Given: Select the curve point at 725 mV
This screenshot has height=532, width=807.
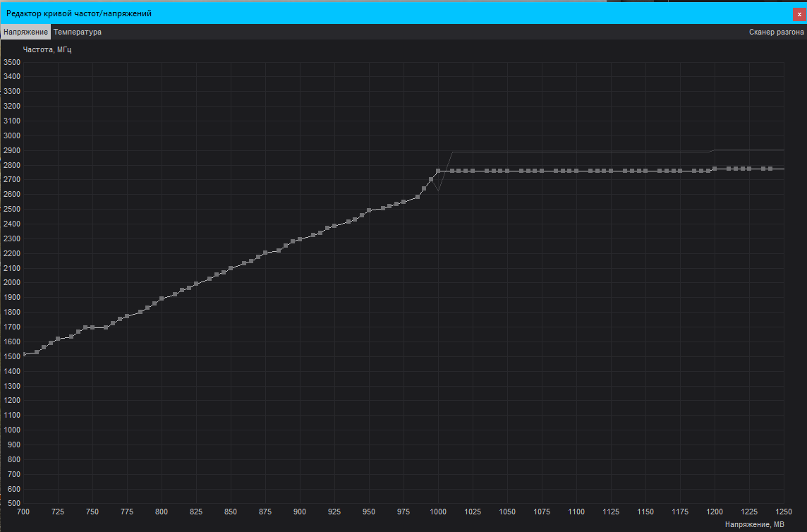Looking at the screenshot, I should (58, 339).
